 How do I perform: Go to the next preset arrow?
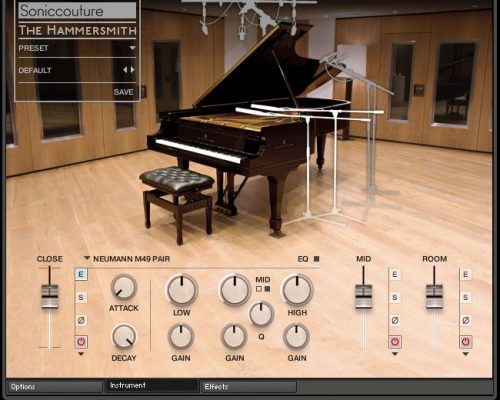(x=133, y=70)
